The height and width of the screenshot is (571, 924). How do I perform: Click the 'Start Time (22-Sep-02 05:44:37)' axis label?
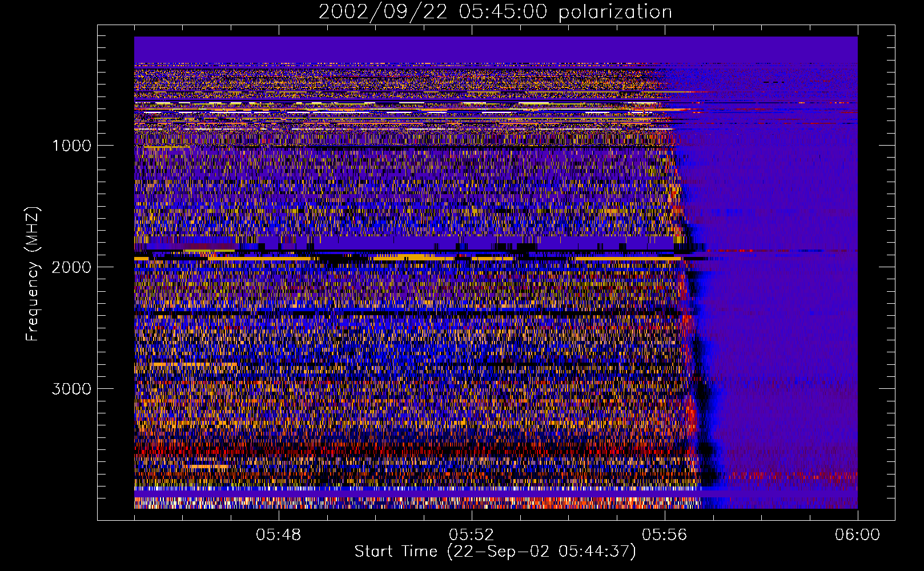[x=495, y=552]
